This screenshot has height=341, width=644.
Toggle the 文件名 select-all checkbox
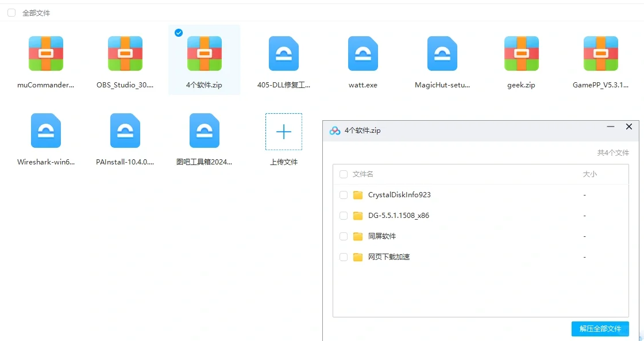(x=343, y=174)
